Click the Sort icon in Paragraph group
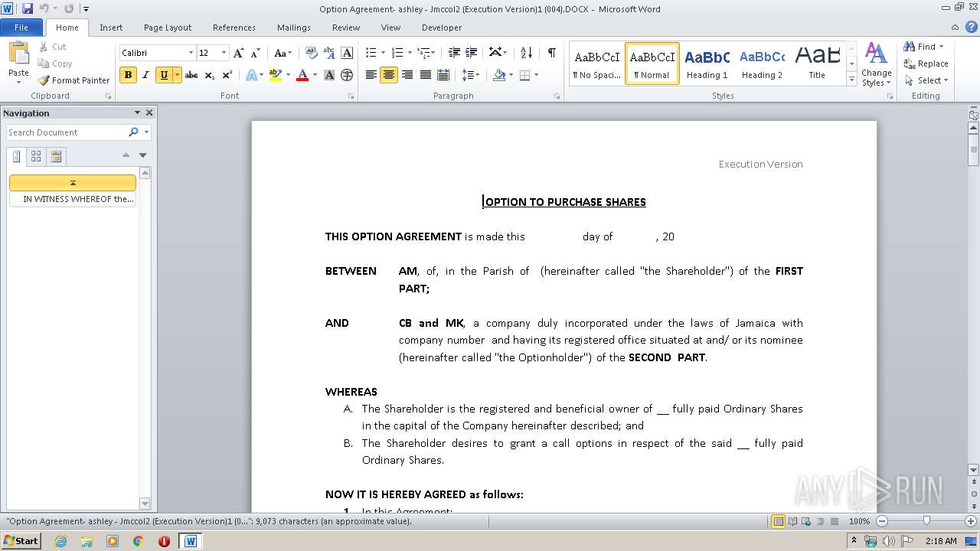Image resolution: width=980 pixels, height=551 pixels. point(526,53)
